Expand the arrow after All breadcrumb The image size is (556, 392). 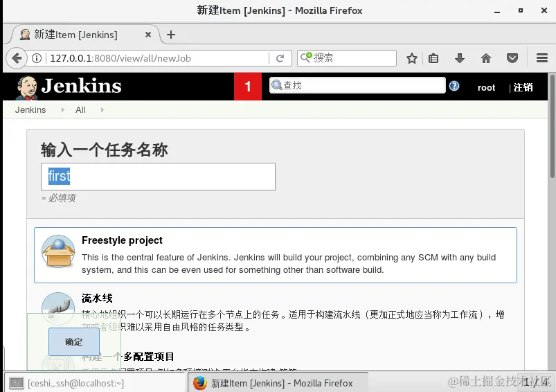point(102,110)
